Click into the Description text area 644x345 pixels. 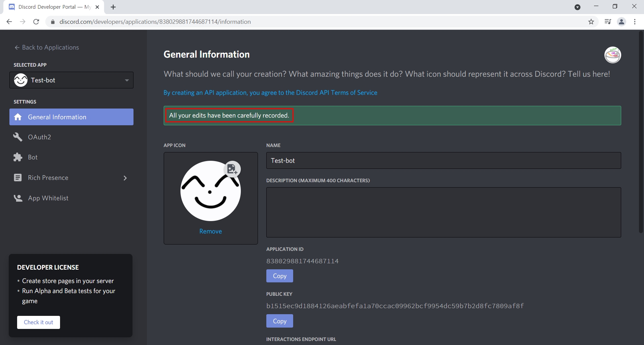coord(443,212)
